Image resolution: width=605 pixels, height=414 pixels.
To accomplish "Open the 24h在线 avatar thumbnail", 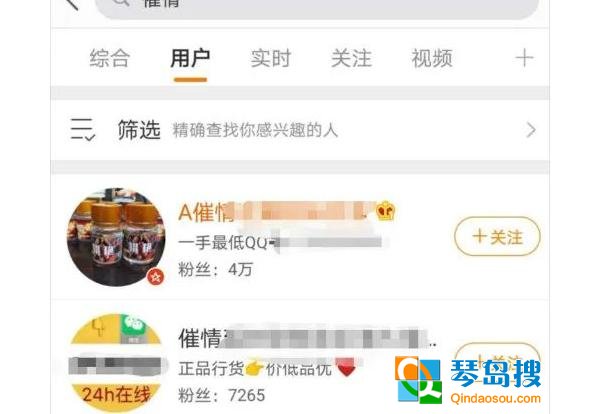I will (x=116, y=363).
